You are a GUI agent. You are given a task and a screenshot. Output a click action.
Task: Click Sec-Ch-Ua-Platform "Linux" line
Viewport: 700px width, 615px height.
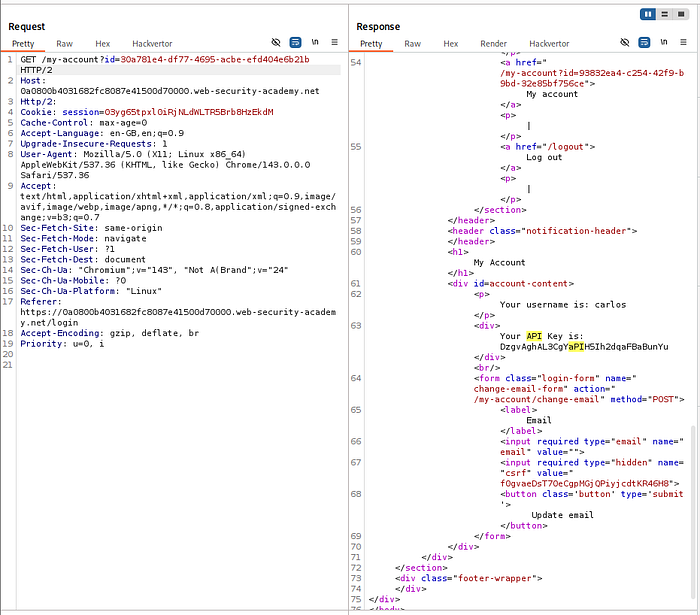tap(91, 291)
